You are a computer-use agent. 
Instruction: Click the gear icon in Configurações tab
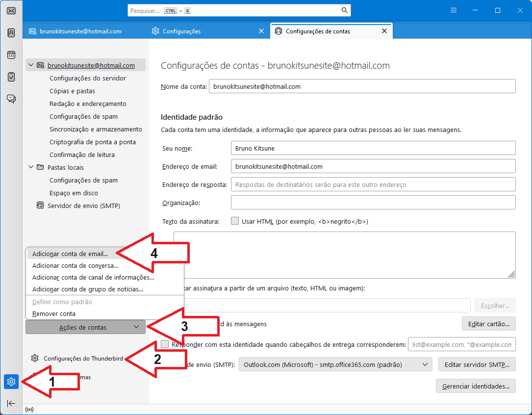pos(155,31)
